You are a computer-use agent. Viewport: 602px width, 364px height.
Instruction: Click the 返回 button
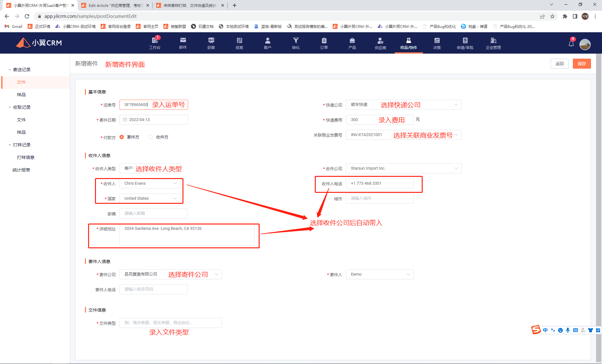[x=559, y=64]
